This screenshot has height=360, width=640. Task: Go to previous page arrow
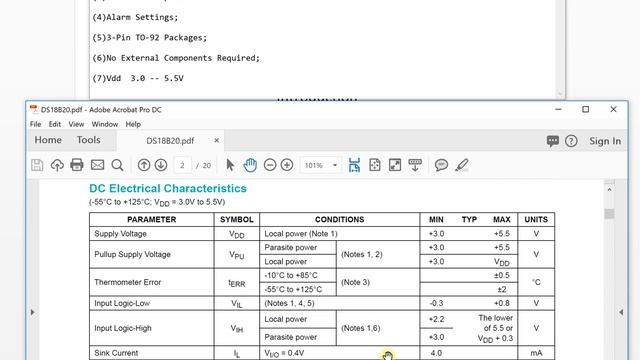(x=144, y=165)
